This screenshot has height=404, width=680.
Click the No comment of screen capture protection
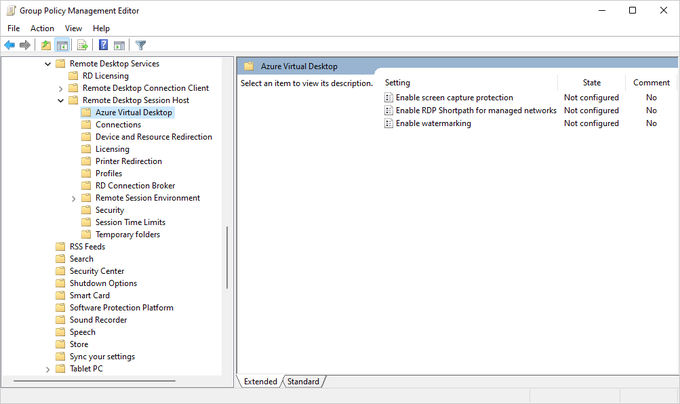[651, 98]
